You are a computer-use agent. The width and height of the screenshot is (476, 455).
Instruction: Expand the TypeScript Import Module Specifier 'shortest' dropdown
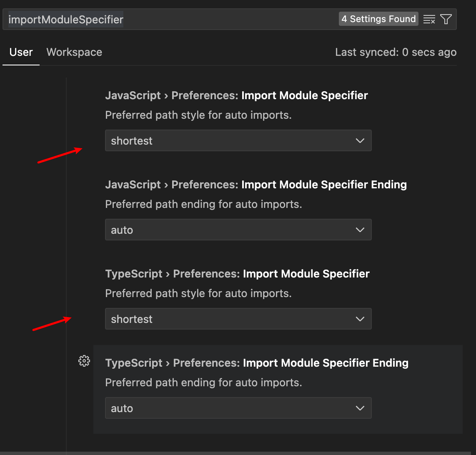tap(238, 319)
